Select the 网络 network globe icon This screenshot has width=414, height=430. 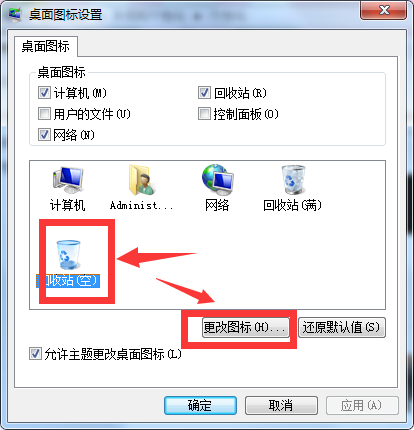pyautogui.click(x=218, y=180)
